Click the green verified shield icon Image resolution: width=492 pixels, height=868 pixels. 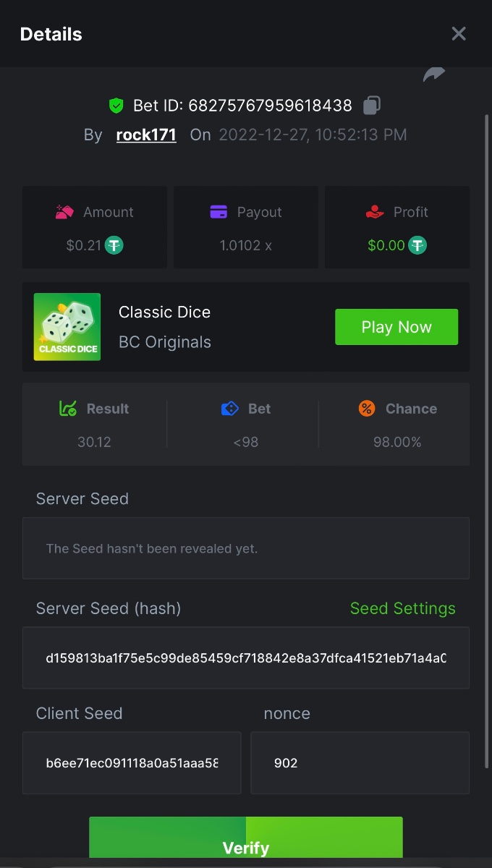point(116,106)
